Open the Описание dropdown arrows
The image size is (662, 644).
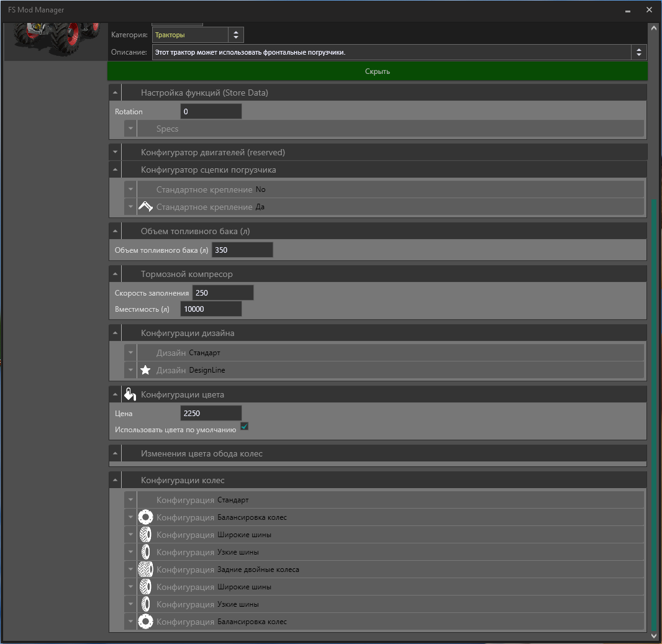click(639, 53)
